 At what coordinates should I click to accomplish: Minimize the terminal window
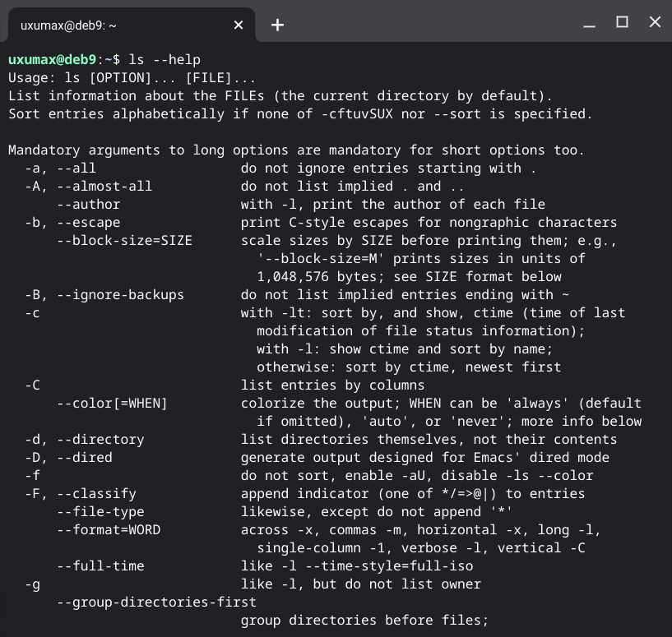[589, 25]
